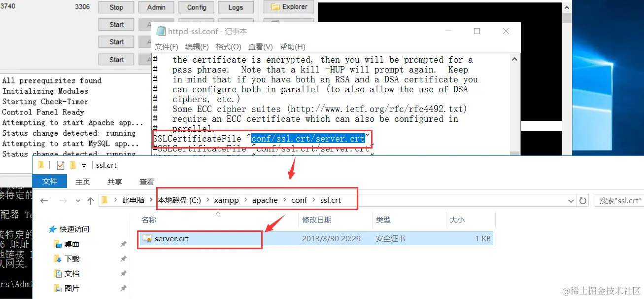Switch to the 共享 ribbon tab
This screenshot has width=644, height=299.
115,182
